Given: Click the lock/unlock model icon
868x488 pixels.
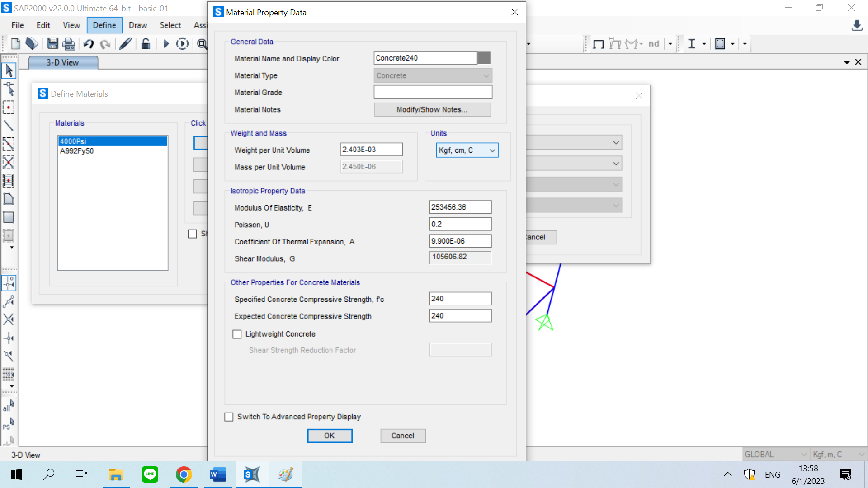Looking at the screenshot, I should coord(146,44).
